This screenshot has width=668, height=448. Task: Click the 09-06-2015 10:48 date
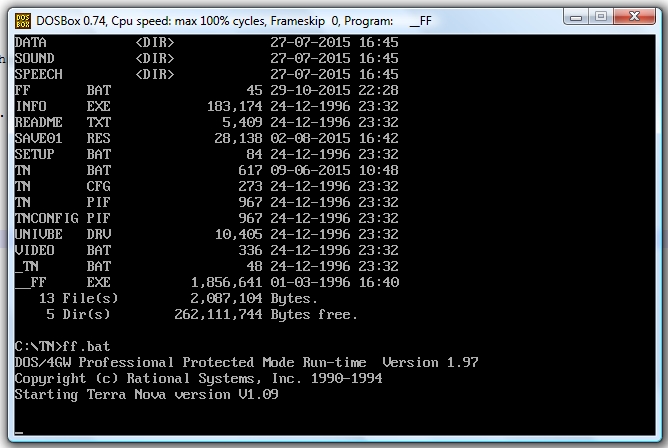point(334,170)
